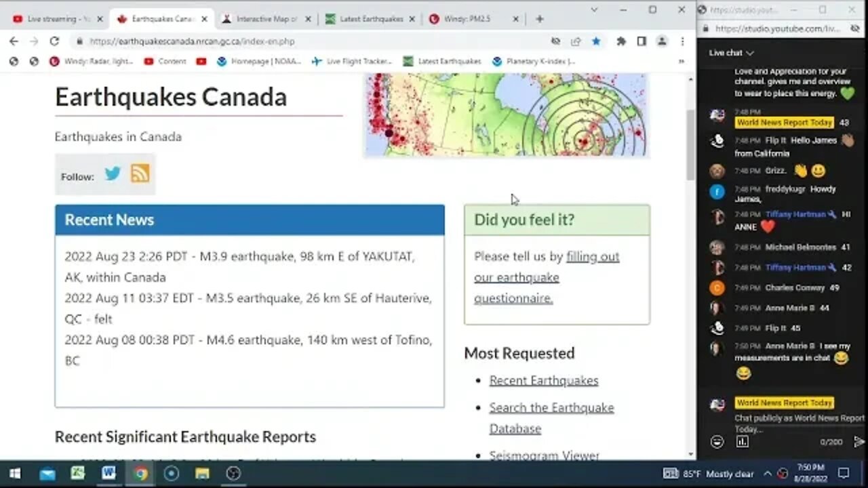Reload the Earthquakes Canada page
868x488 pixels.
[x=54, y=41]
